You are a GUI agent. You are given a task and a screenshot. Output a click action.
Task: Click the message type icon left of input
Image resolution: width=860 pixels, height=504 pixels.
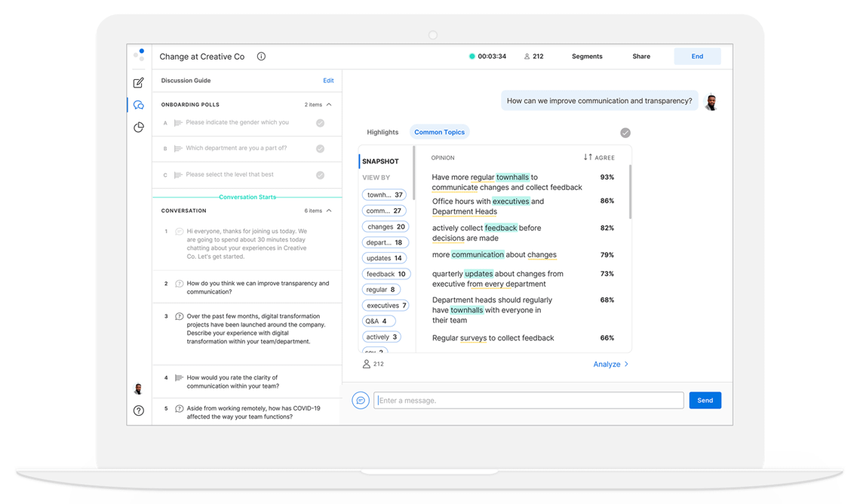(x=361, y=401)
